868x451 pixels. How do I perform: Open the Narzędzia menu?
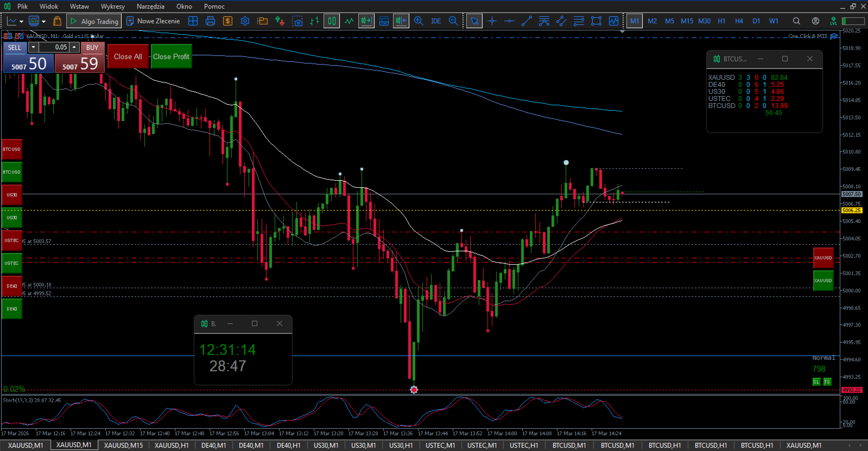(x=150, y=6)
